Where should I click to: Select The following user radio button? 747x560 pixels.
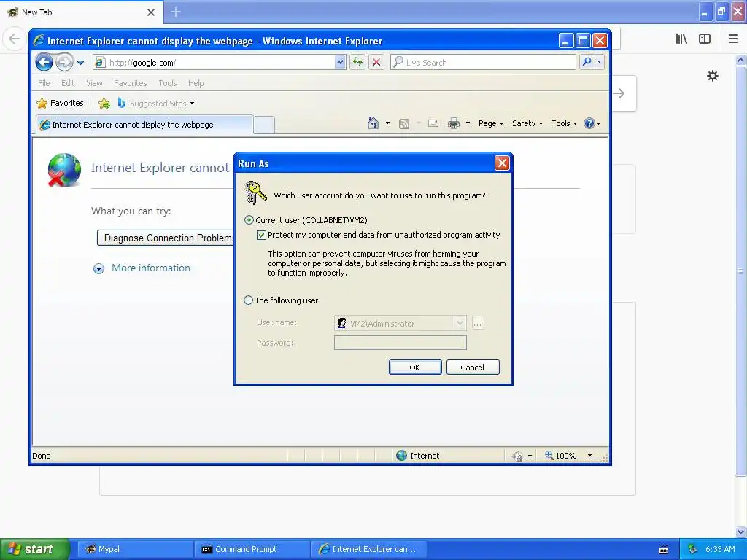click(x=248, y=300)
